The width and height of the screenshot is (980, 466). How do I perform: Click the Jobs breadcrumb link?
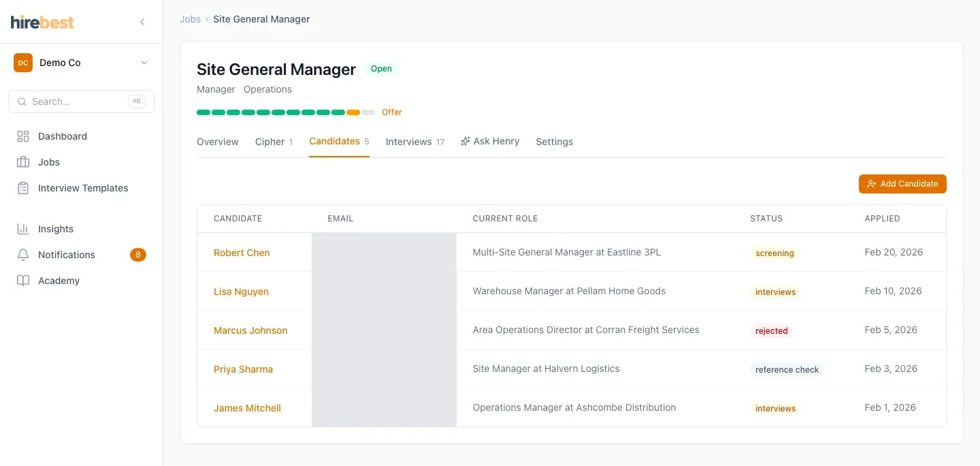(190, 19)
